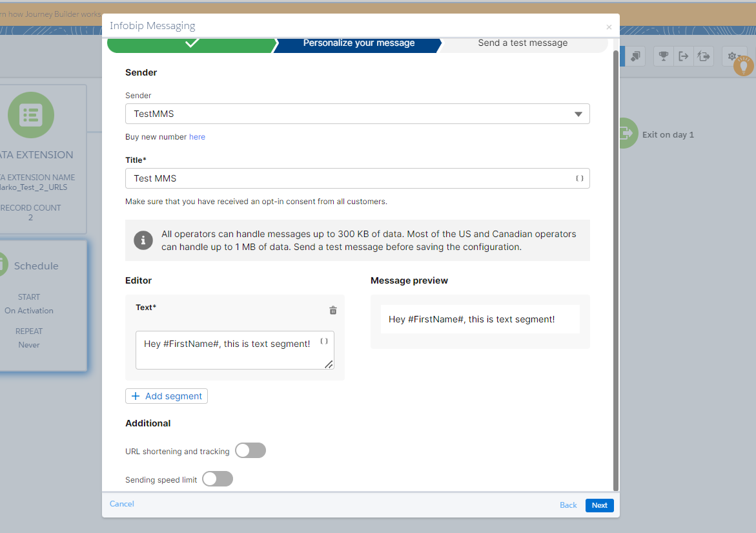The image size is (756, 533).
Task: Click message preview text 'Hey #FirstName#'
Action: 471,319
